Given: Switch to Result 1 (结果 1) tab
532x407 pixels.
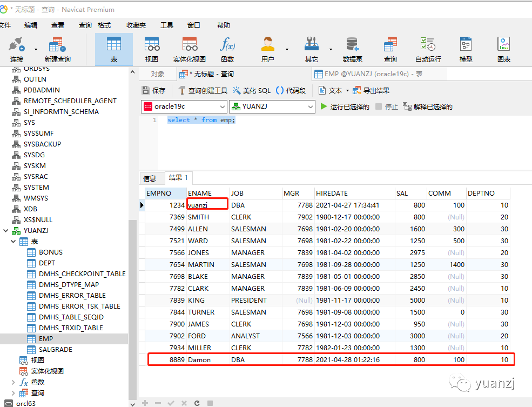Looking at the screenshot, I should point(178,178).
